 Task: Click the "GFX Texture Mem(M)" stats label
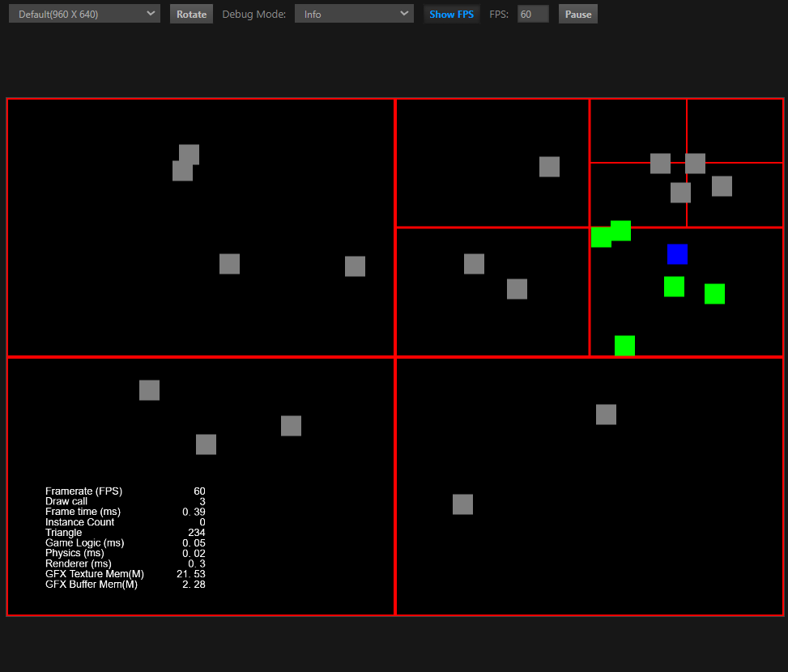95,573
